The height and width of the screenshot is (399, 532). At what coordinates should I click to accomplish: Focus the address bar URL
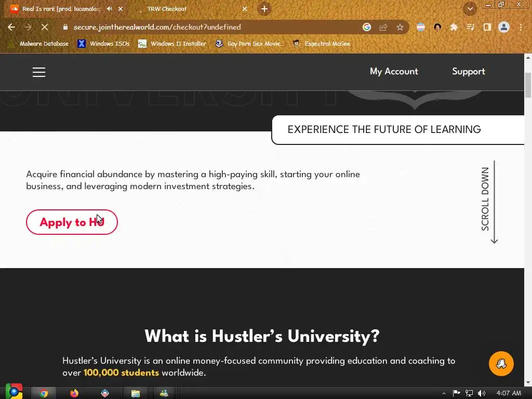[x=157, y=27]
